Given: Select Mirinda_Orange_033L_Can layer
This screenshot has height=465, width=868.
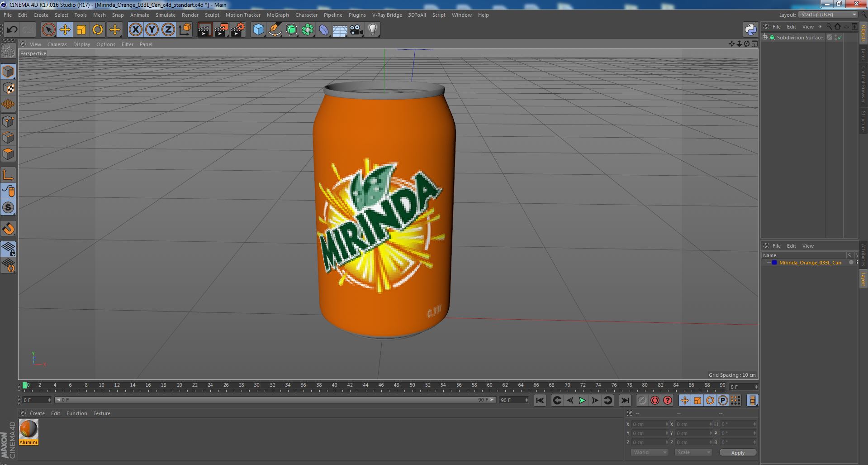Looking at the screenshot, I should click(x=810, y=263).
